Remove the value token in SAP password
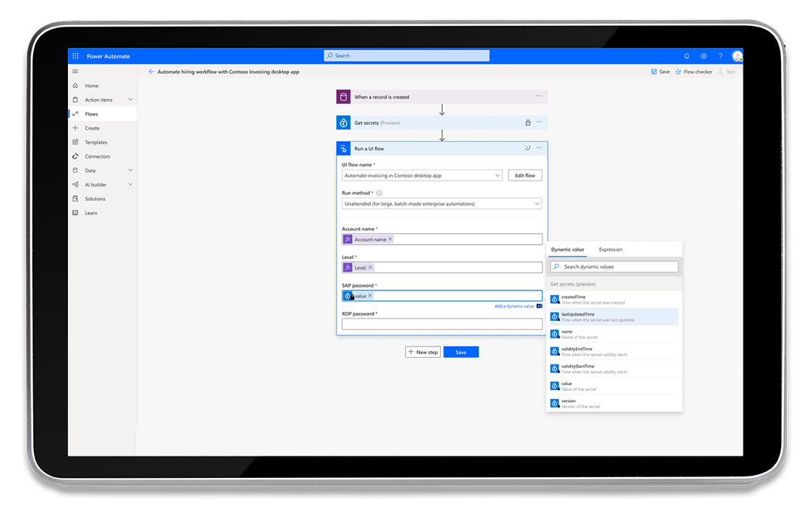The width and height of the screenshot is (812, 531). 370,296
